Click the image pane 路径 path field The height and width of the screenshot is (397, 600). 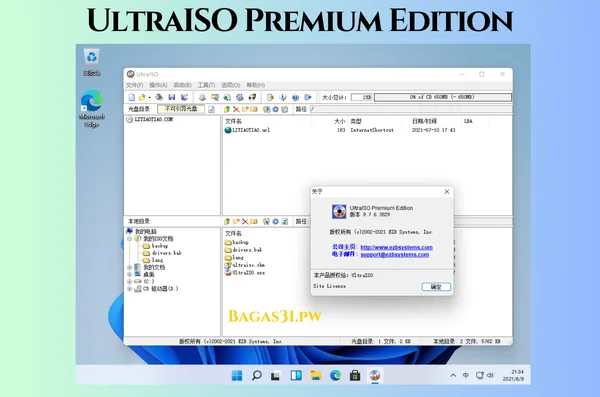411,109
